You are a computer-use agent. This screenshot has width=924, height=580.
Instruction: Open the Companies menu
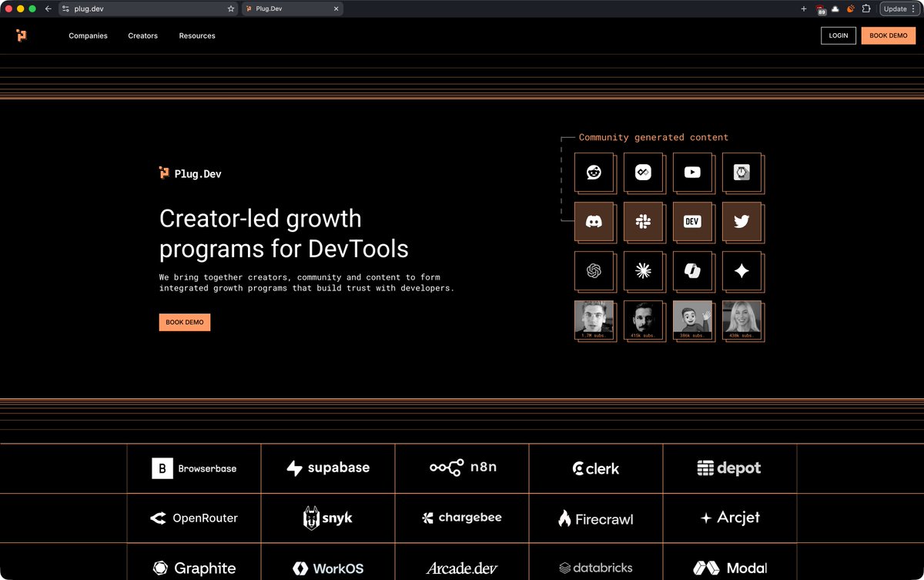point(88,35)
